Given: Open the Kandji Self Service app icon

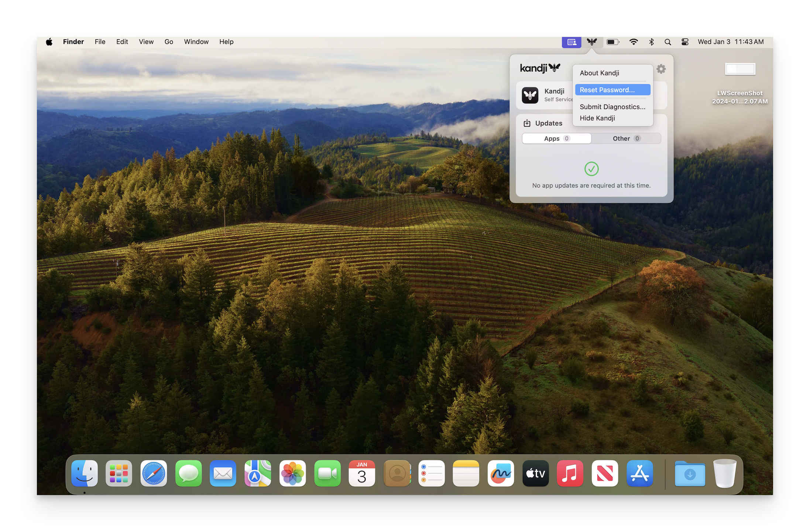Looking at the screenshot, I should [x=530, y=95].
